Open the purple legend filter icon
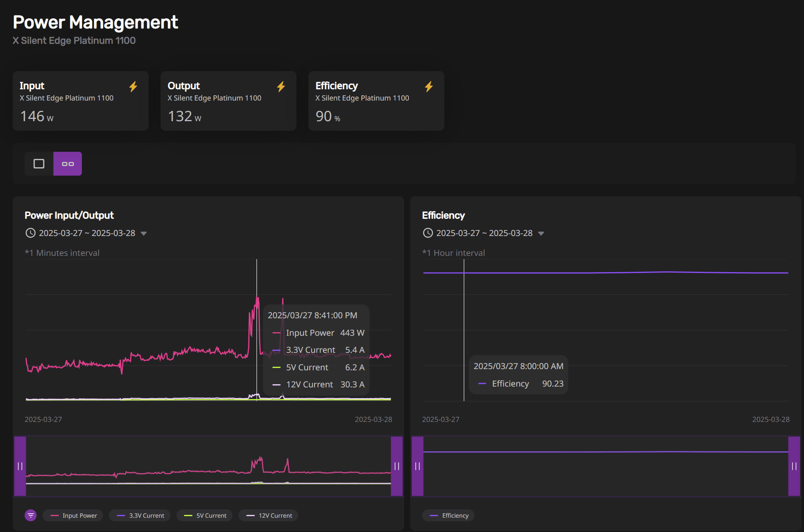The width and height of the screenshot is (804, 532). tap(31, 515)
